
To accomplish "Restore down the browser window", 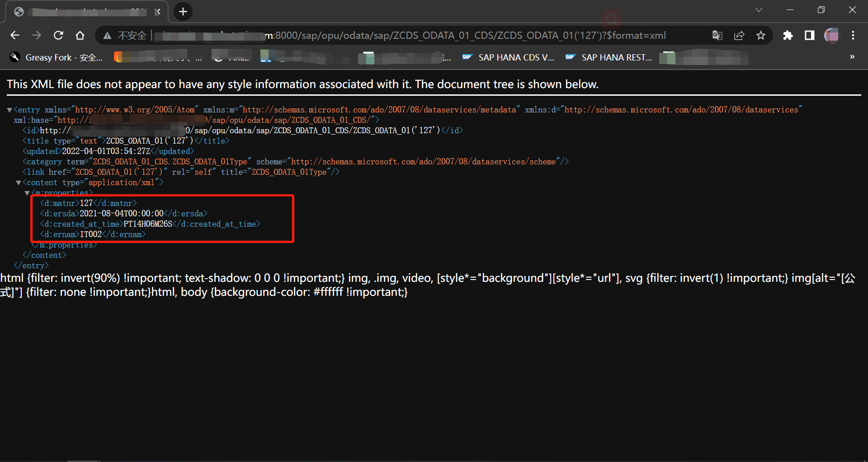I will pyautogui.click(x=821, y=10).
